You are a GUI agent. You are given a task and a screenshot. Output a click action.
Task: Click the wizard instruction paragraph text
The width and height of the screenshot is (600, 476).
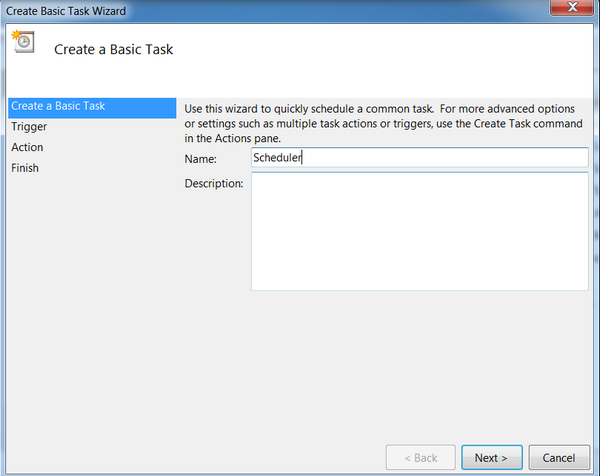point(382,122)
